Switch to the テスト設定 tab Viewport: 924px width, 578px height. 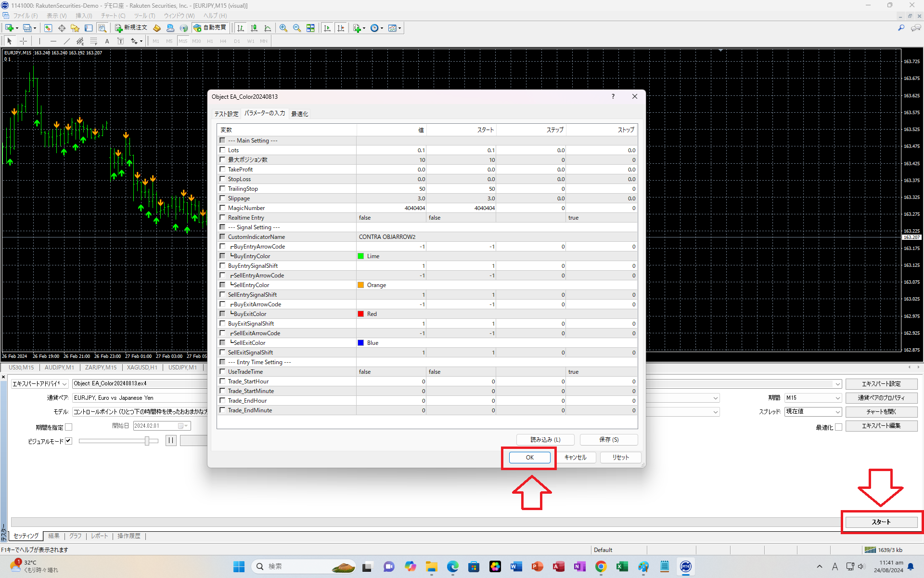[226, 114]
